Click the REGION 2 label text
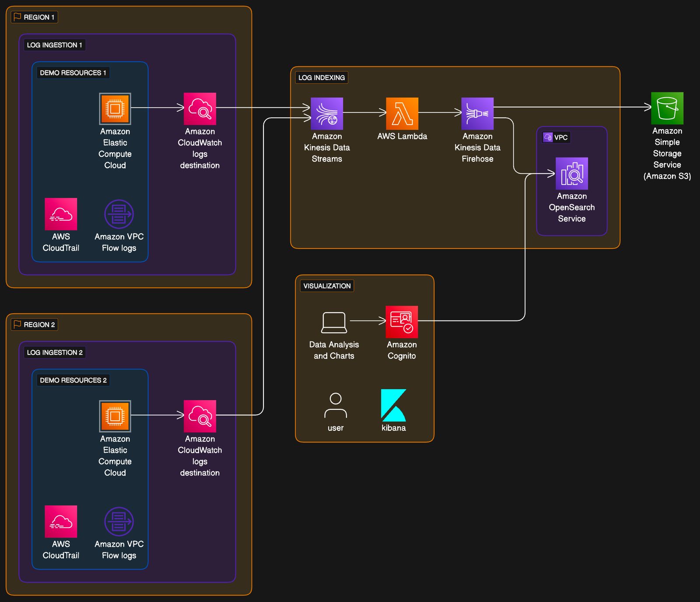Image resolution: width=700 pixels, height=602 pixels. (39, 324)
